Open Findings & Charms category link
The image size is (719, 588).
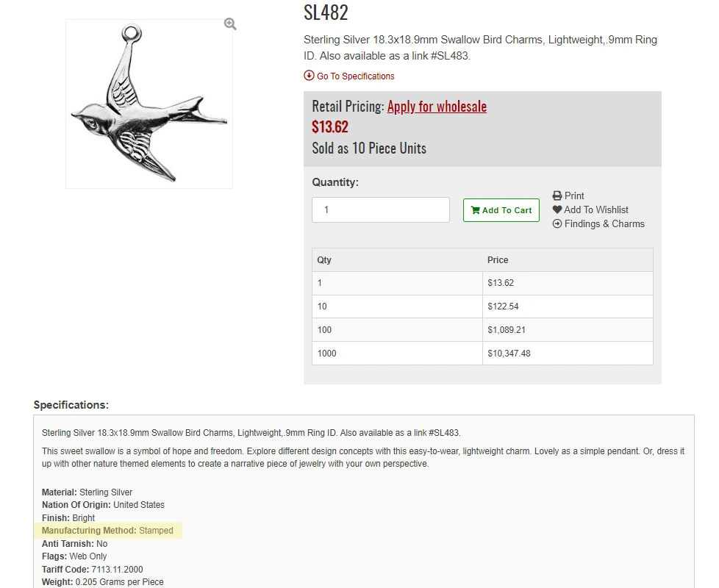click(x=604, y=223)
